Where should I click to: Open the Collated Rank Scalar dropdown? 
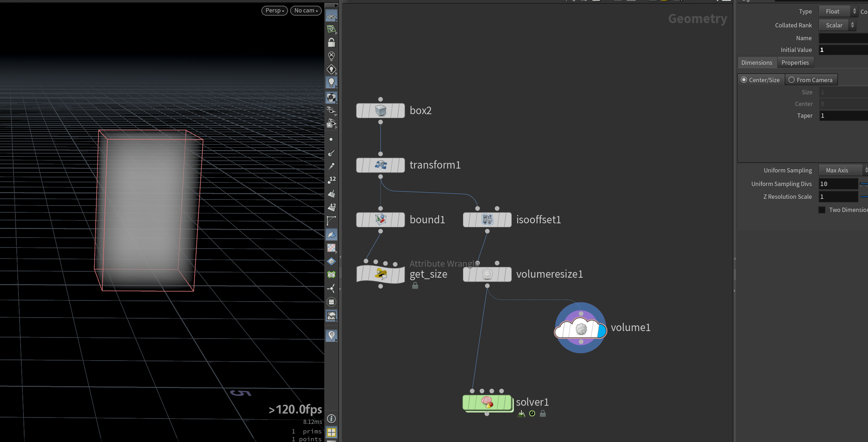click(x=837, y=25)
